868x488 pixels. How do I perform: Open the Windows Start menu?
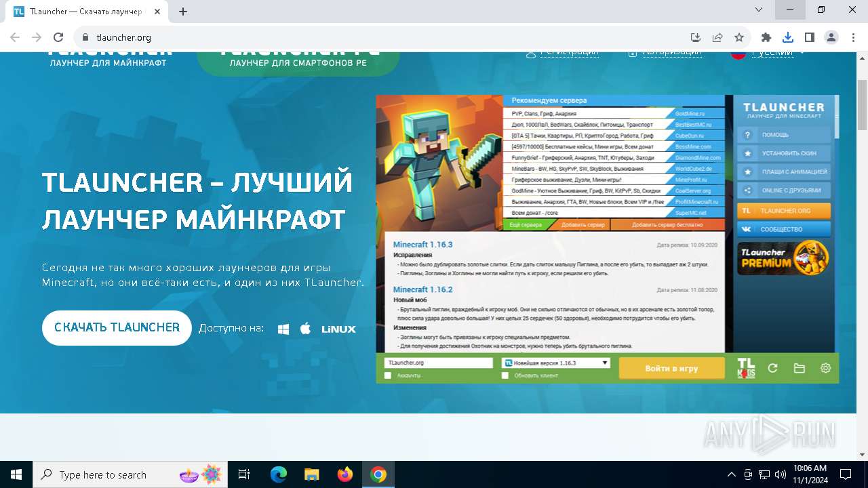coord(16,474)
